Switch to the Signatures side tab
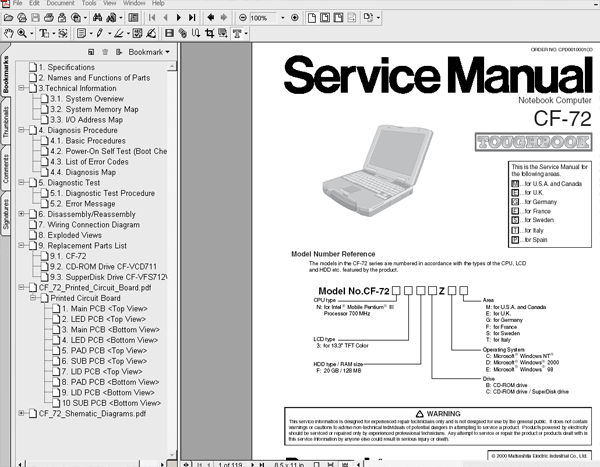The width and height of the screenshot is (600, 467). click(5, 214)
